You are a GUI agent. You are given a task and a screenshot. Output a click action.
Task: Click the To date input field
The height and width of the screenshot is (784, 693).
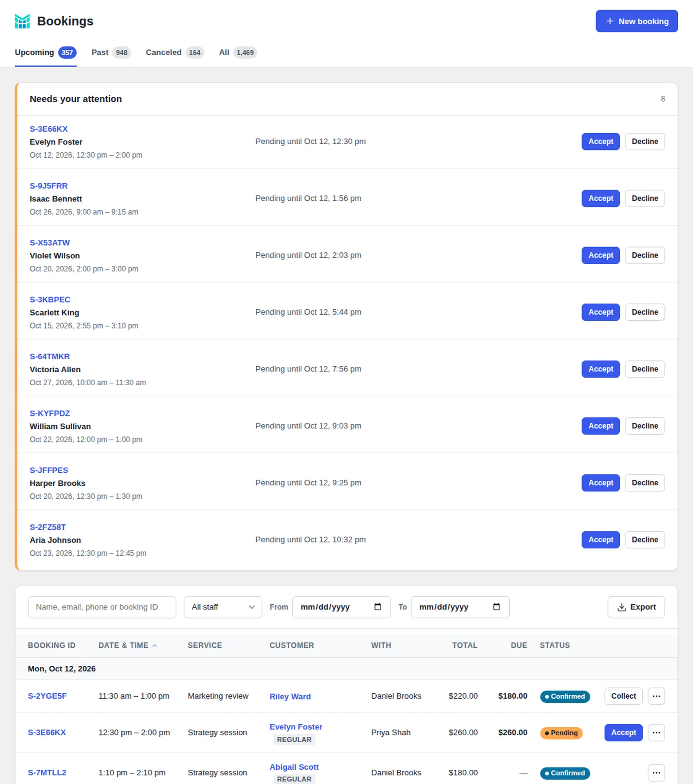pos(460,607)
